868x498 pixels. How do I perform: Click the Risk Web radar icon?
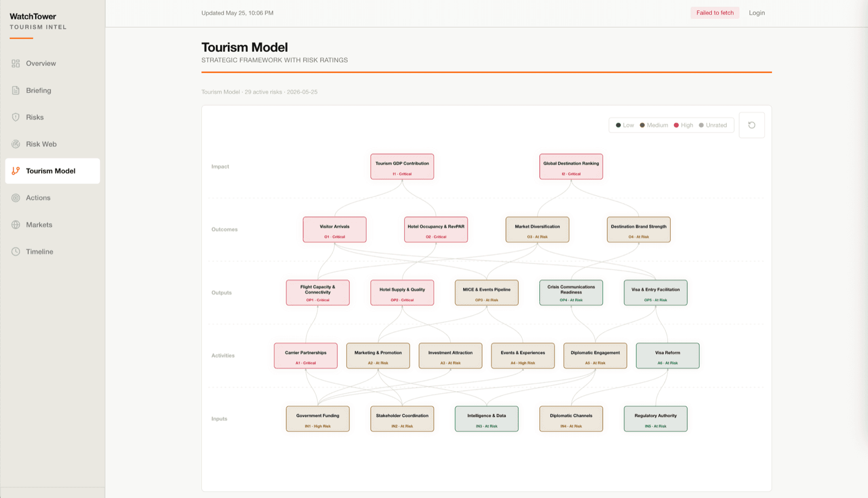pos(16,144)
